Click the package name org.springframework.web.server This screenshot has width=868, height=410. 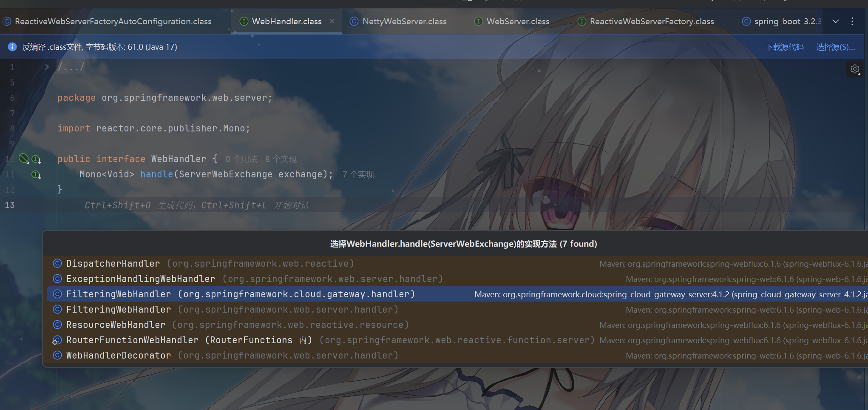[184, 98]
